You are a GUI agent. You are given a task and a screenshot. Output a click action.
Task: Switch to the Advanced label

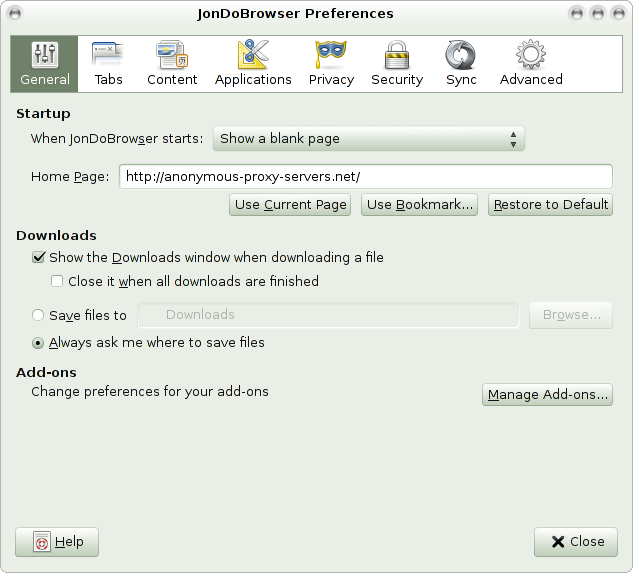531,80
